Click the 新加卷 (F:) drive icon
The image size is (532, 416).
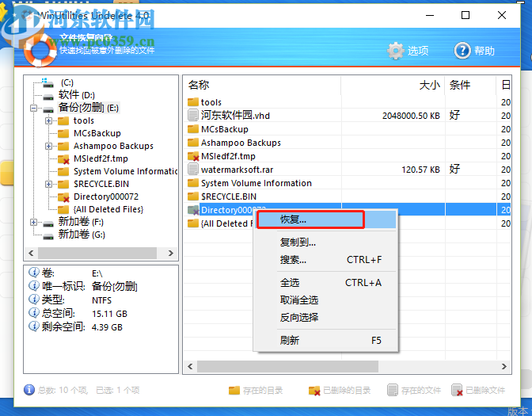coord(48,223)
